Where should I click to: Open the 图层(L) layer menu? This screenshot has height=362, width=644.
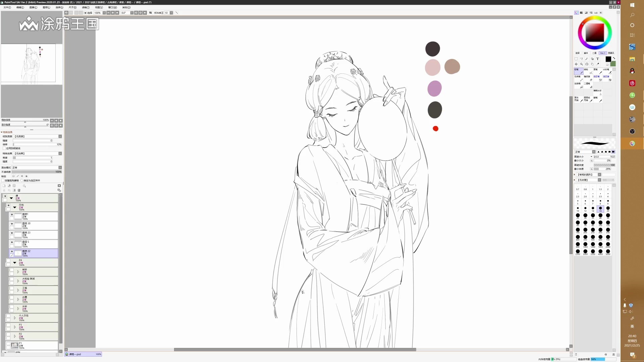click(46, 7)
